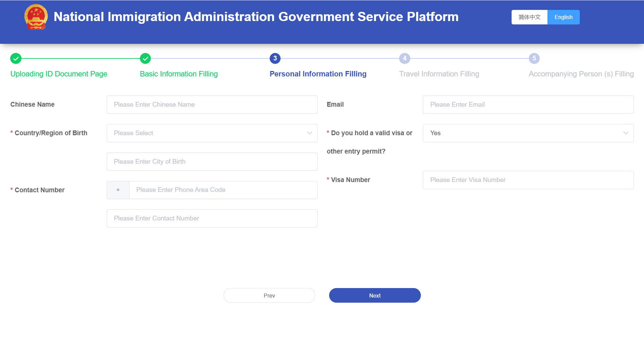This screenshot has height=339, width=644.
Task: Click the step 5 circle indicator
Action: coord(534,58)
